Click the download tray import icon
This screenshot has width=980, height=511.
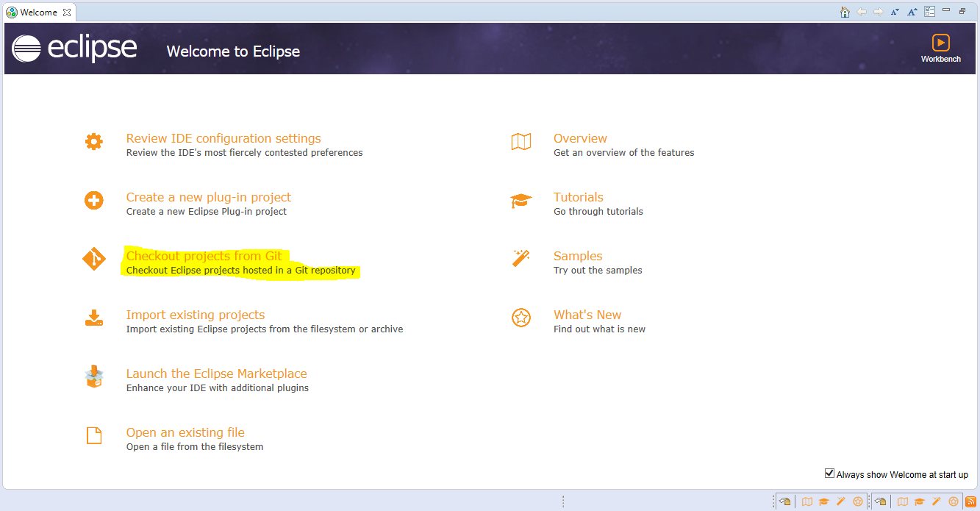pyautogui.click(x=93, y=318)
